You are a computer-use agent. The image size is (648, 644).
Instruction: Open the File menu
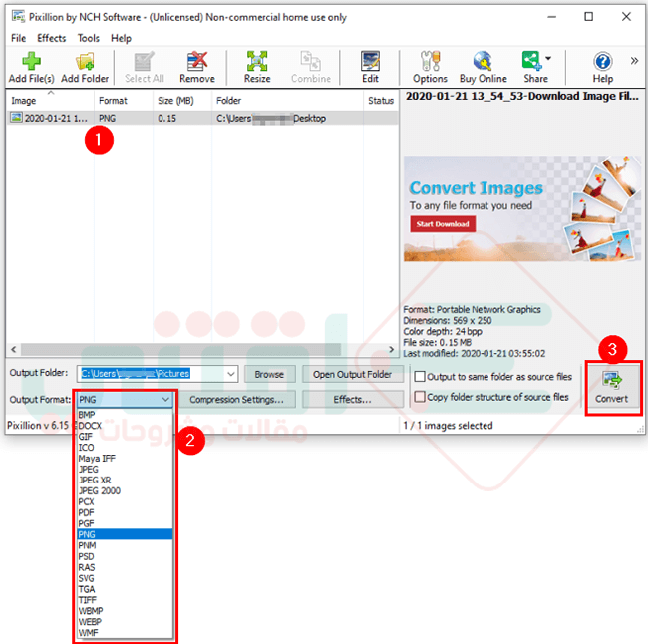point(18,38)
